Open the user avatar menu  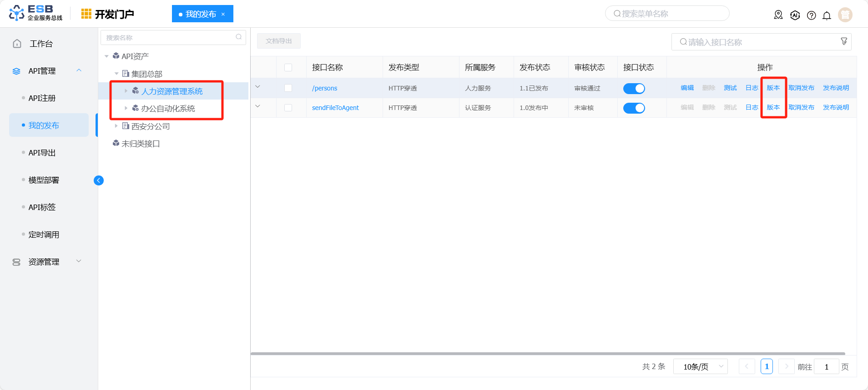[845, 15]
